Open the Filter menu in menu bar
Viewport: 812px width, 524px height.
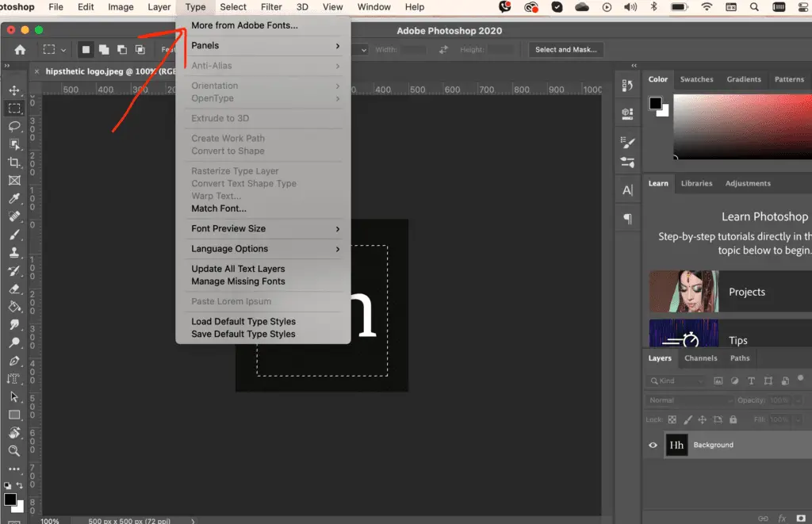click(x=271, y=6)
